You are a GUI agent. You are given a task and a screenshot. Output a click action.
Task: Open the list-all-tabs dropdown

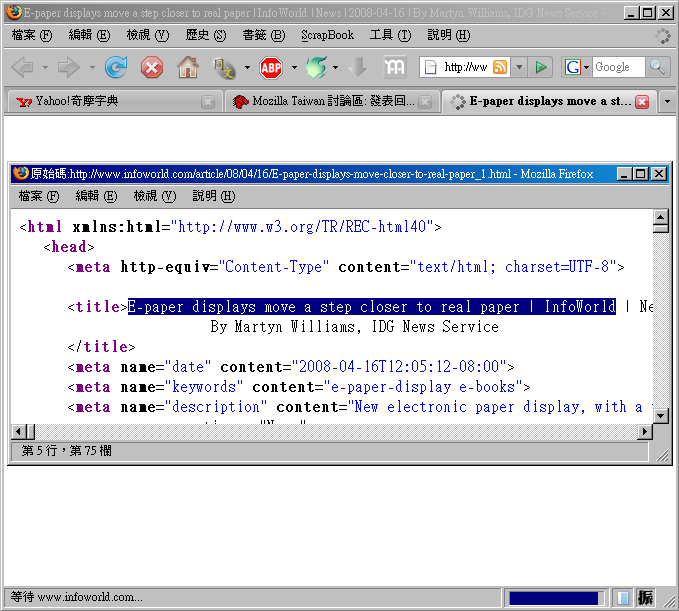tap(667, 102)
